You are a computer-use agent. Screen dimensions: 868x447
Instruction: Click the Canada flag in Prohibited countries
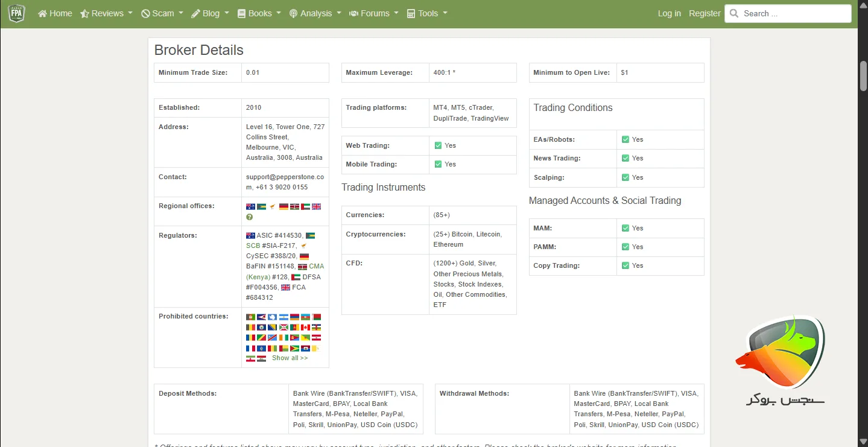point(305,327)
